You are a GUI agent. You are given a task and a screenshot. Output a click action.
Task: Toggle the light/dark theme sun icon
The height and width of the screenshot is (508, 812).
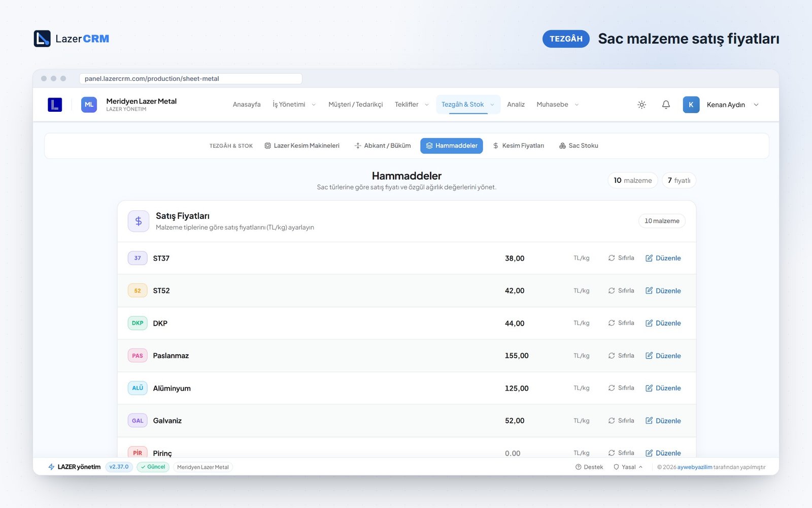point(641,105)
